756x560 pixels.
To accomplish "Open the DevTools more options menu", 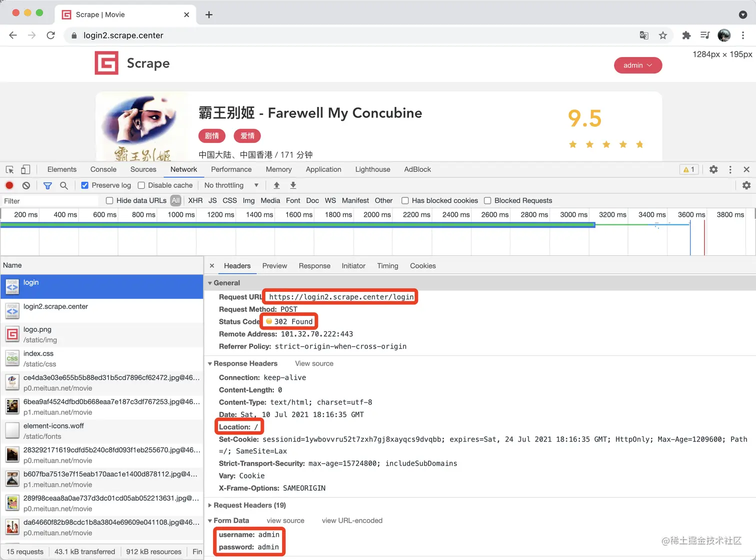I will tap(730, 169).
